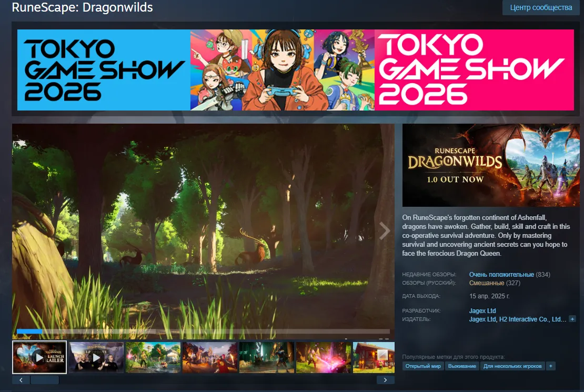This screenshot has height=392, width=584.
Task: Select the Открытый мир tag
Action: pos(423,366)
